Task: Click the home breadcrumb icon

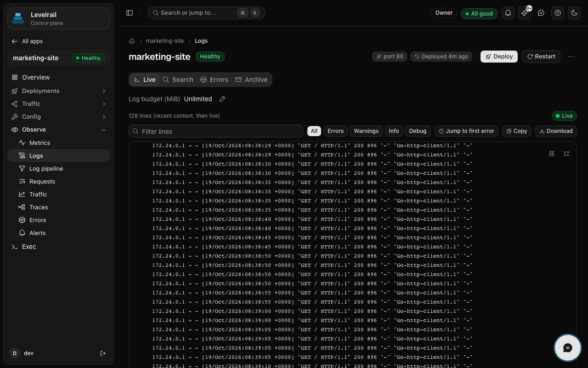Action: 132,41
